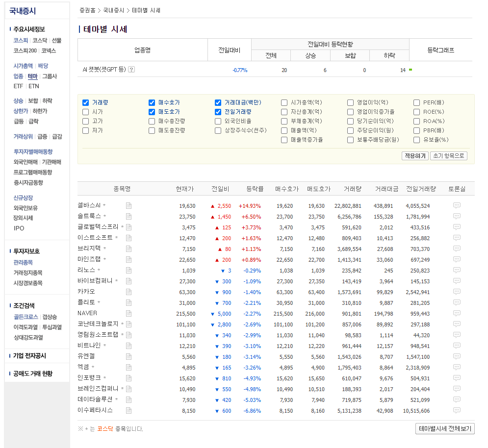Screen dimensions: 488x448
Task: Open the discussion room icon for 플리토
Action: pyautogui.click(x=457, y=302)
